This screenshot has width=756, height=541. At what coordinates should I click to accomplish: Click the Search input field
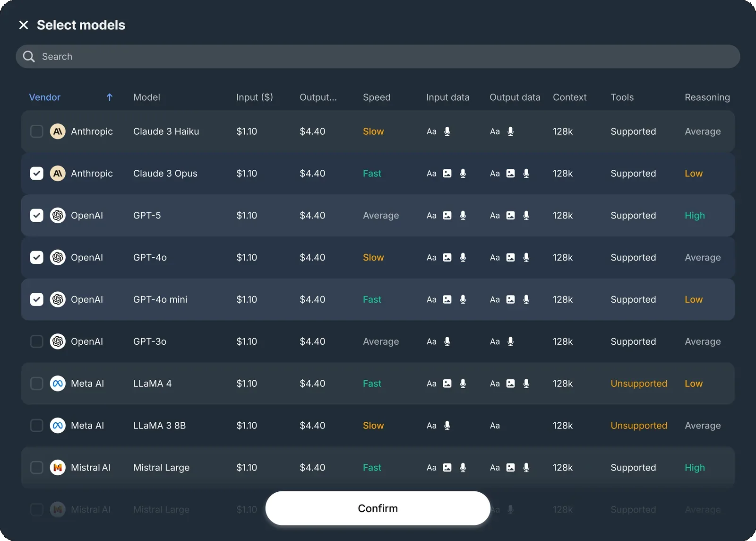(378, 57)
